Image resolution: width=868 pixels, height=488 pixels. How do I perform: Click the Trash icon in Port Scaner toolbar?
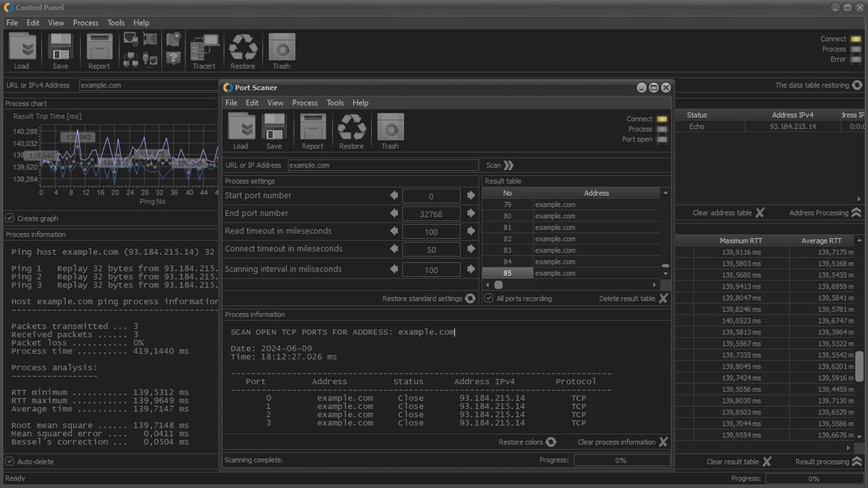(390, 131)
